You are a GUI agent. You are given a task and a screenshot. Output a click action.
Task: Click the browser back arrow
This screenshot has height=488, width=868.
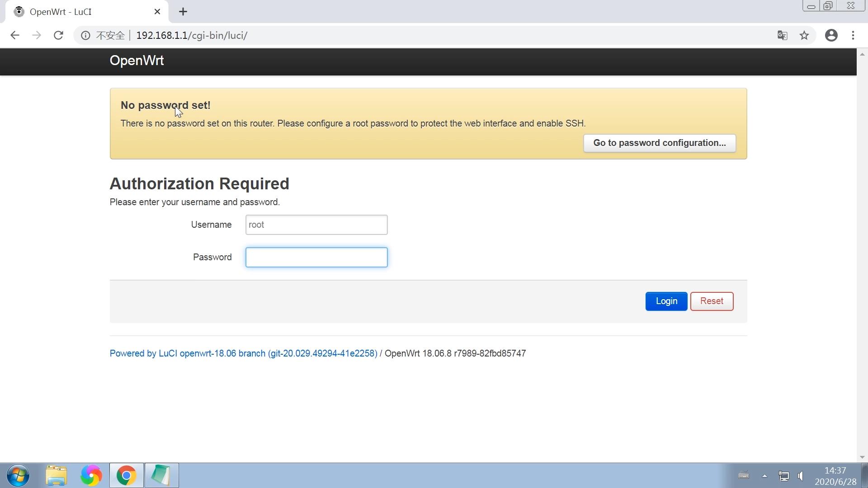click(15, 35)
